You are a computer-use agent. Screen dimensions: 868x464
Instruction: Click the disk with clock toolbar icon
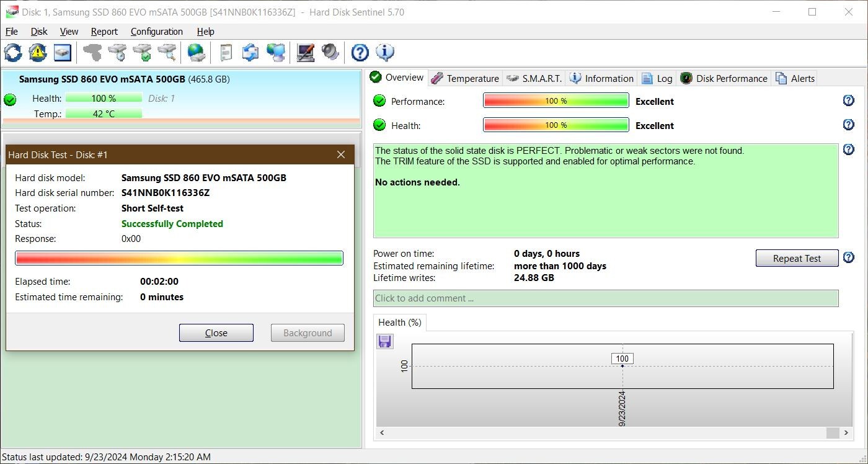coord(117,53)
